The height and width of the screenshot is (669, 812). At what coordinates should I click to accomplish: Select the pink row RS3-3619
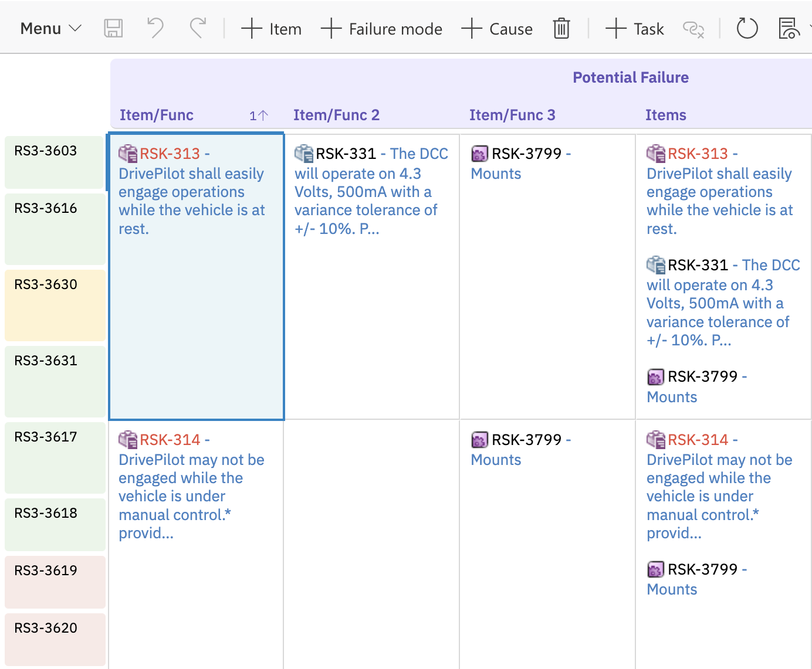[x=55, y=582]
